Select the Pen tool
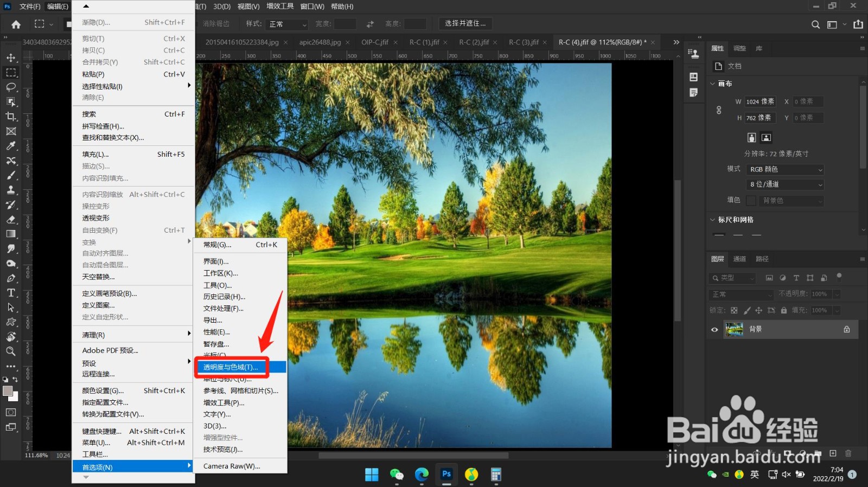The width and height of the screenshot is (868, 487). click(11, 278)
